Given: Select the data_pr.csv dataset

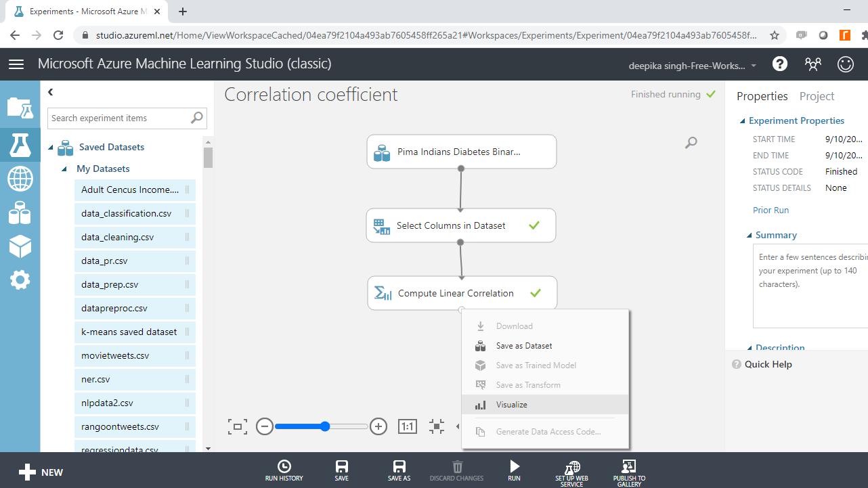Looking at the screenshot, I should pos(135,261).
